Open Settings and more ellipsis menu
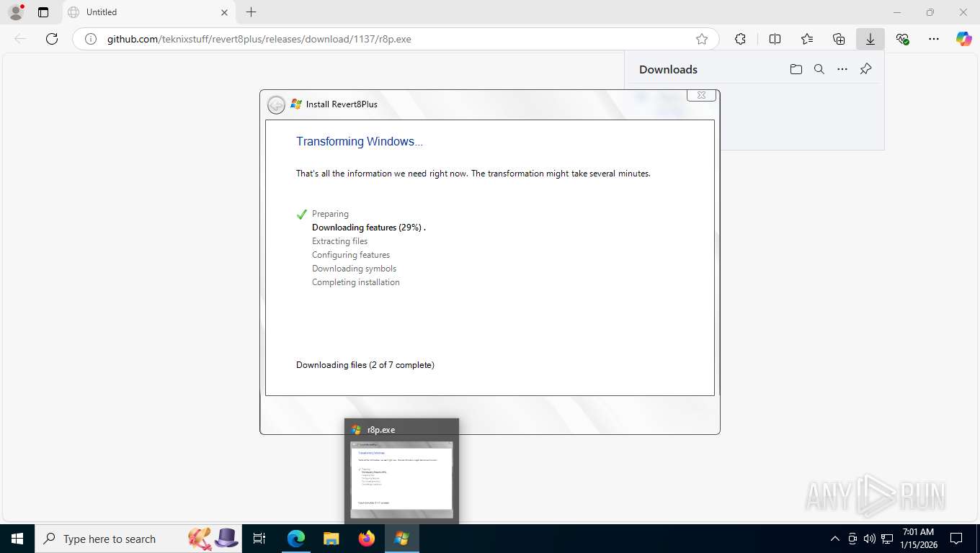The width and height of the screenshot is (980, 553). tap(934, 39)
